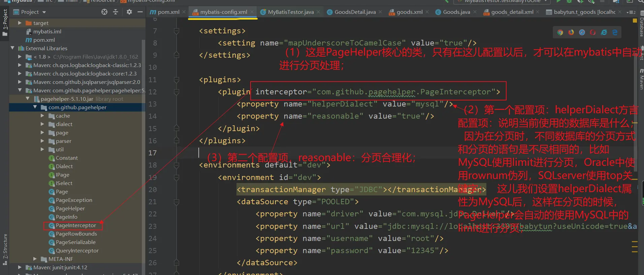Collapse all nodes in Project panel
644x275 pixels.
116,12
